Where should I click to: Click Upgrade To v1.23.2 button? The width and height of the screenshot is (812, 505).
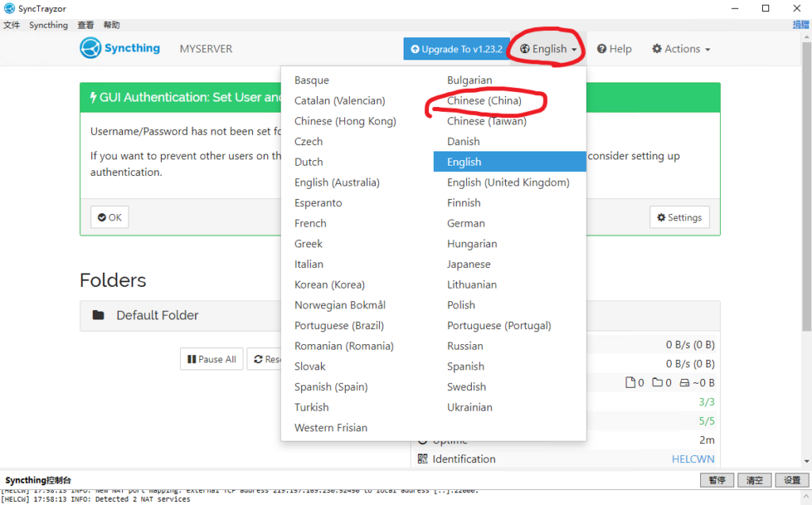(x=456, y=48)
